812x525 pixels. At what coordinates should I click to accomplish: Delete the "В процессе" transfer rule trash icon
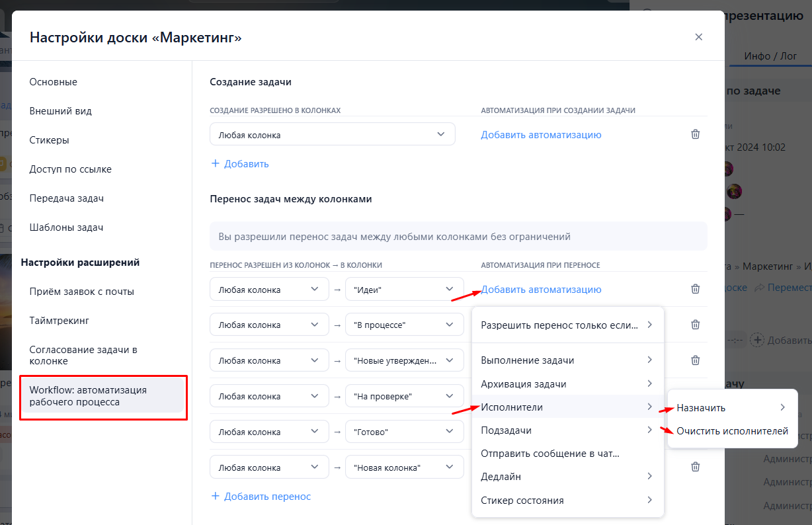[x=695, y=325]
